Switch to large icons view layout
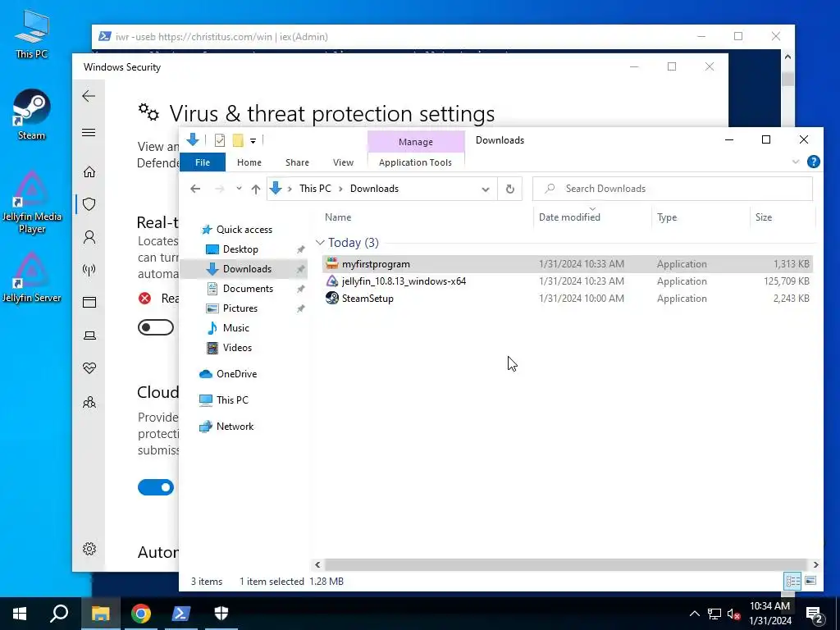The height and width of the screenshot is (630, 840). 810,581
